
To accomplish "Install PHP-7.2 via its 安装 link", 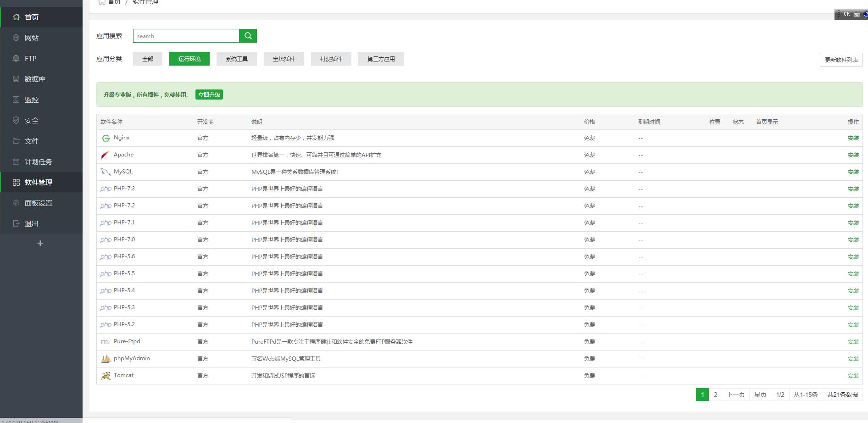I will [x=853, y=206].
